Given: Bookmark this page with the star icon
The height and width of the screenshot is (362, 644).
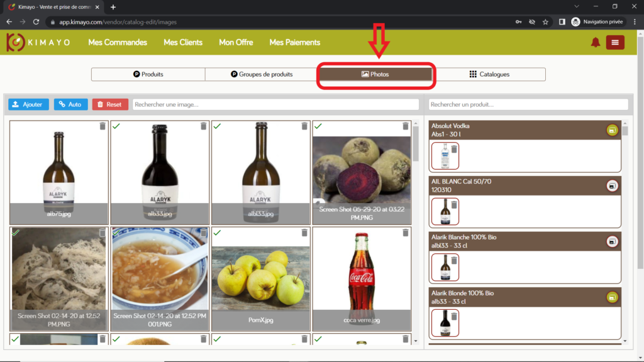Looking at the screenshot, I should [545, 22].
